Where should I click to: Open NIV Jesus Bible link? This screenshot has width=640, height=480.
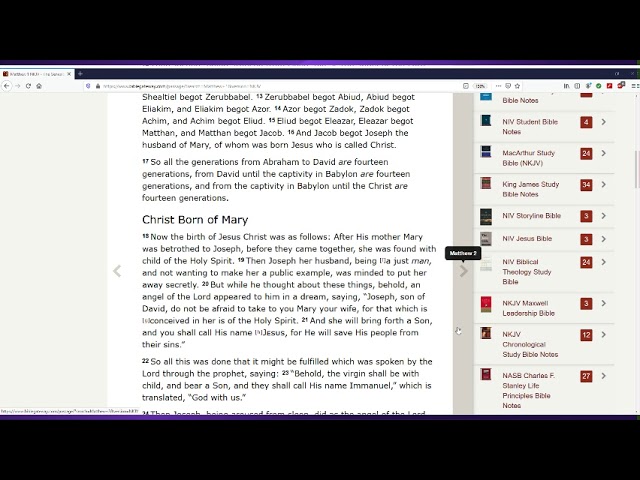coord(527,239)
